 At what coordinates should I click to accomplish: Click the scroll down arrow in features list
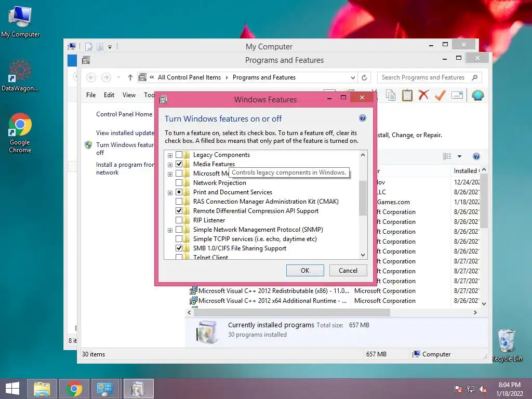tap(363, 255)
